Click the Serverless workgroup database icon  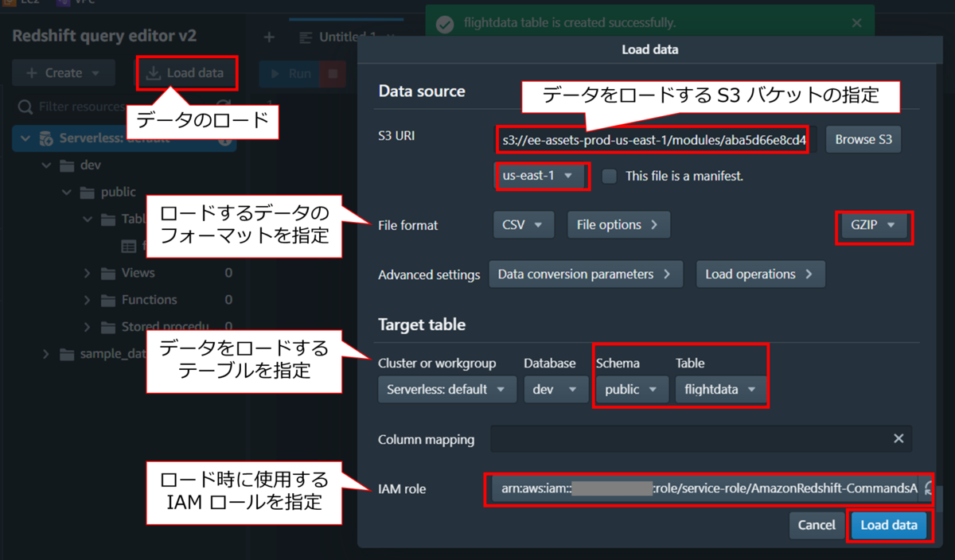pos(46,138)
